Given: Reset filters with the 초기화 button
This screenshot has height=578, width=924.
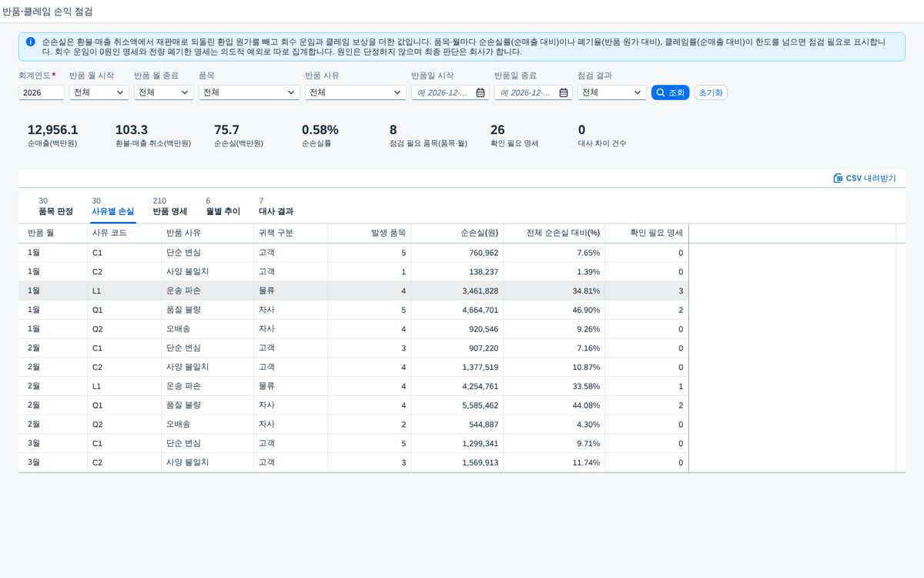Looking at the screenshot, I should (711, 92).
